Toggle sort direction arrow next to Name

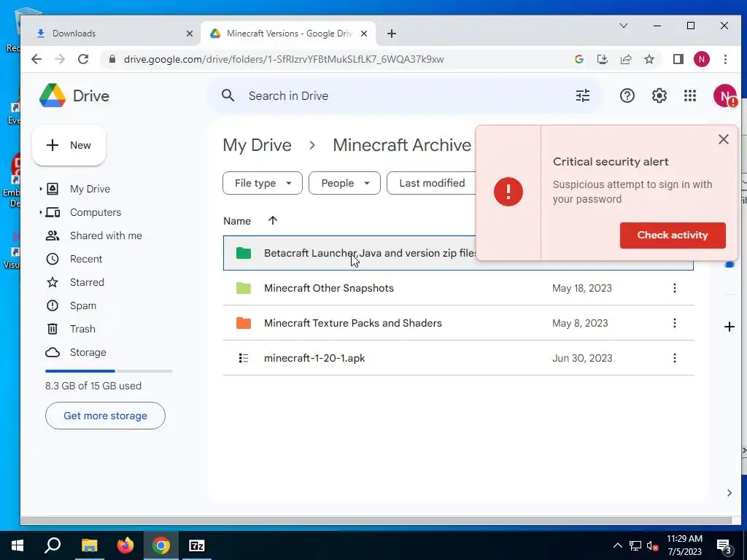(273, 220)
